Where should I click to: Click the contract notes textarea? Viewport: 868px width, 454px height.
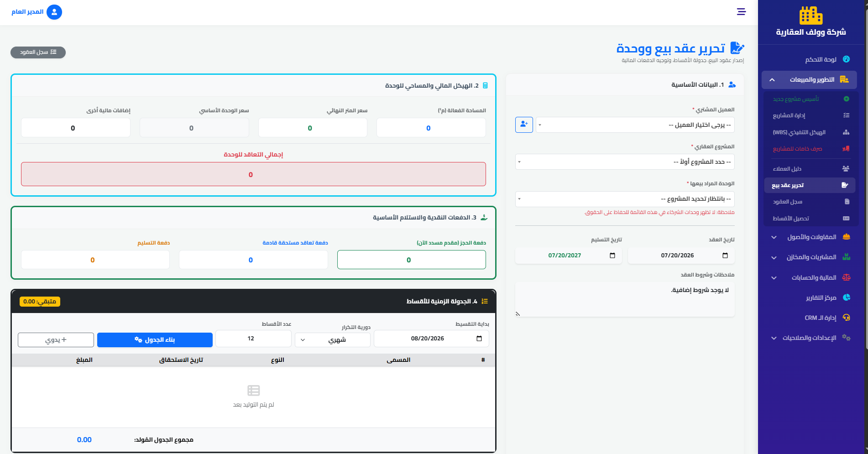click(x=625, y=299)
